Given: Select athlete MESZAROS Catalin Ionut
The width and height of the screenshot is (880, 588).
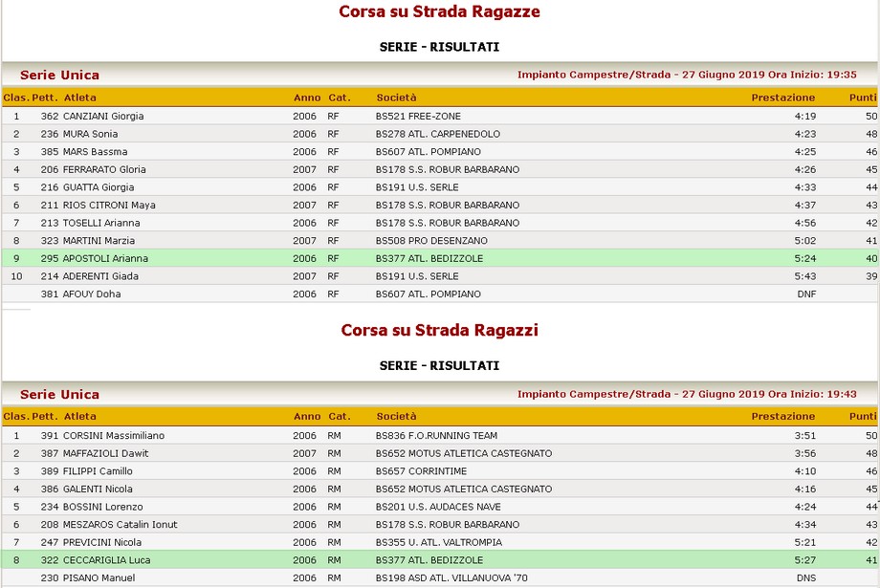Looking at the screenshot, I should click(x=121, y=525).
